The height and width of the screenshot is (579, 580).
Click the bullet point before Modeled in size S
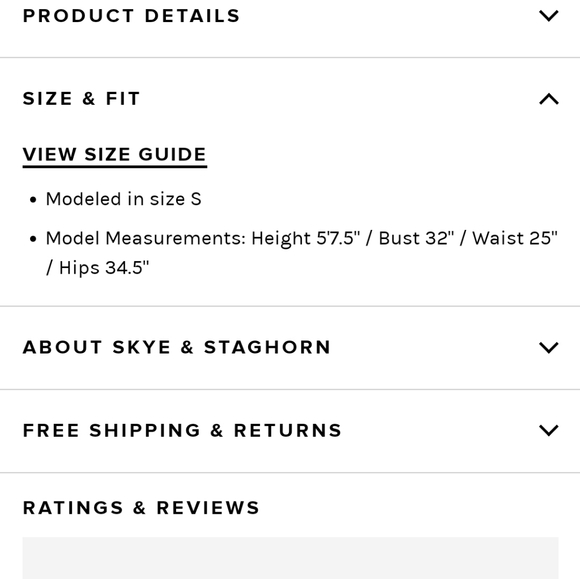33,200
